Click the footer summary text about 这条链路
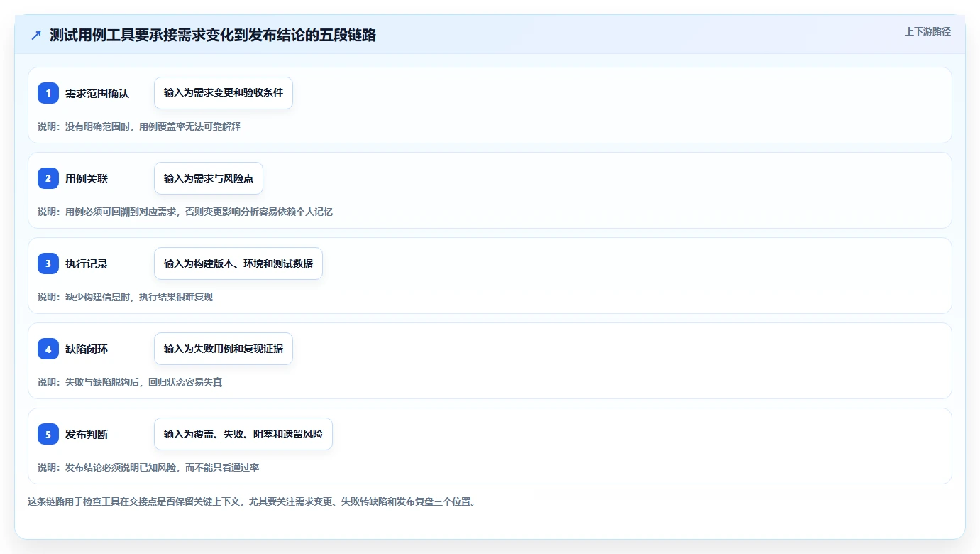 tap(251, 501)
